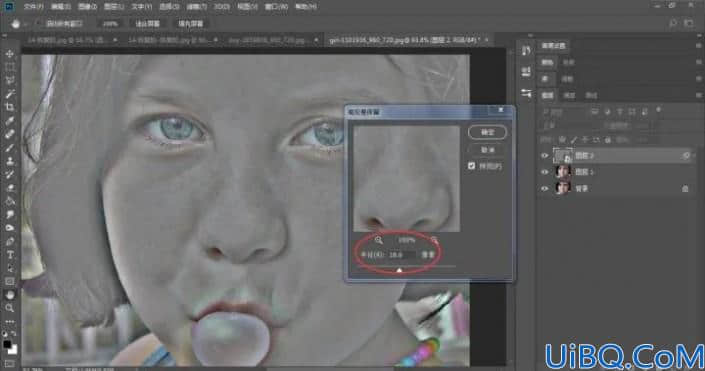This screenshot has width=705, height=371.
Task: Select the Healing Brush tool
Action: (9, 134)
